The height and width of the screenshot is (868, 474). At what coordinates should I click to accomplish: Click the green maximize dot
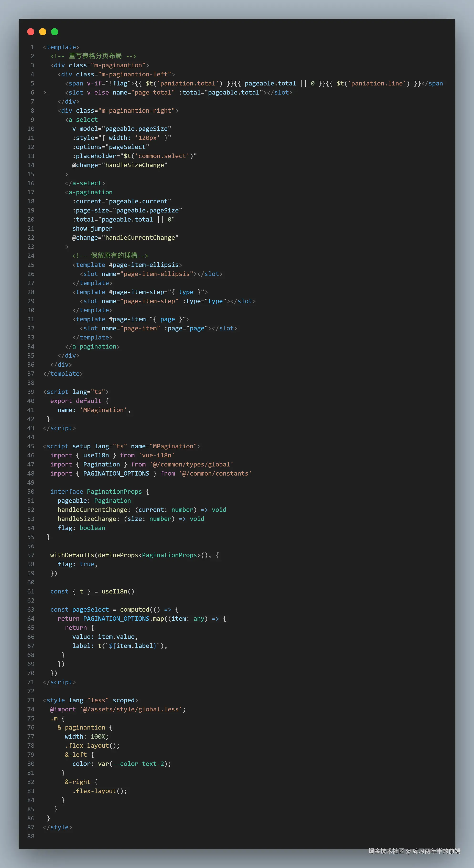55,32
